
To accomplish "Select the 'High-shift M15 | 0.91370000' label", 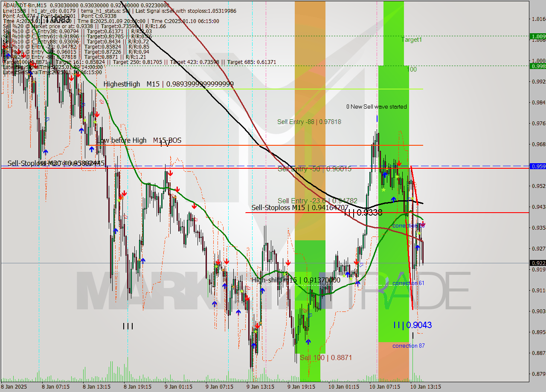I will tap(296, 280).
